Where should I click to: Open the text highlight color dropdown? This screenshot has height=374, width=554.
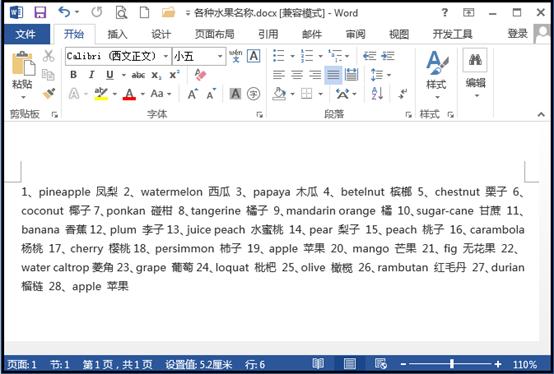point(115,94)
